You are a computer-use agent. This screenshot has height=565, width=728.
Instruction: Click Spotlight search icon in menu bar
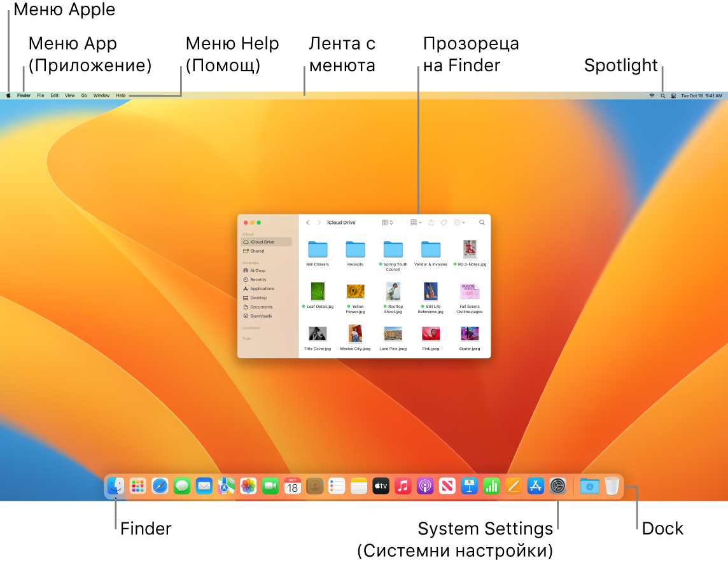point(662,95)
